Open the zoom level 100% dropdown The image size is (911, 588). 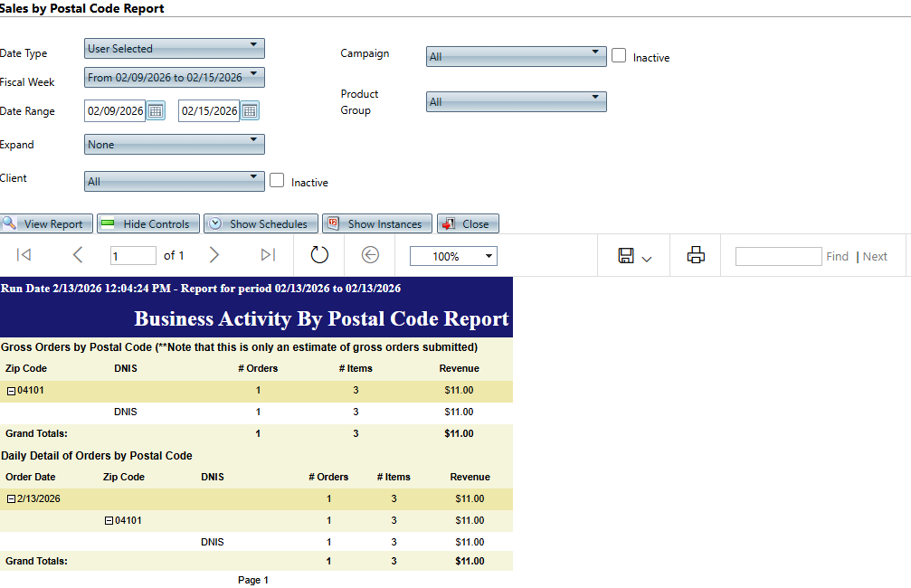coord(453,257)
